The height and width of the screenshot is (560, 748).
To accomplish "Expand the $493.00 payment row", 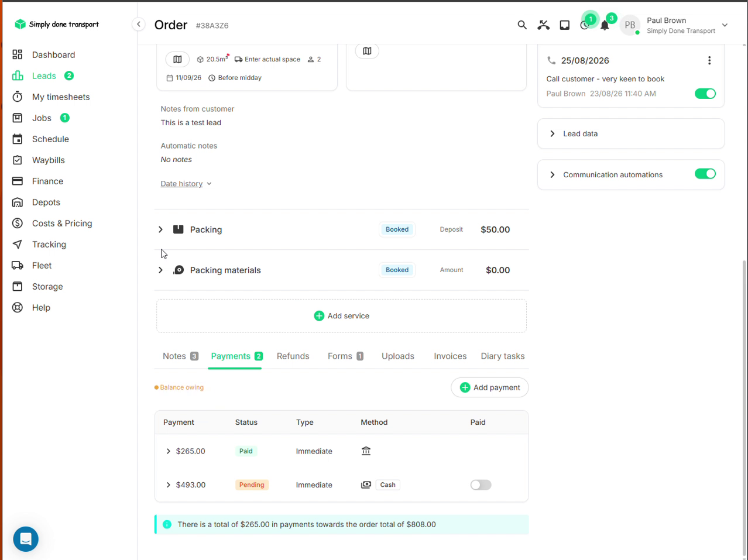I will coord(168,485).
